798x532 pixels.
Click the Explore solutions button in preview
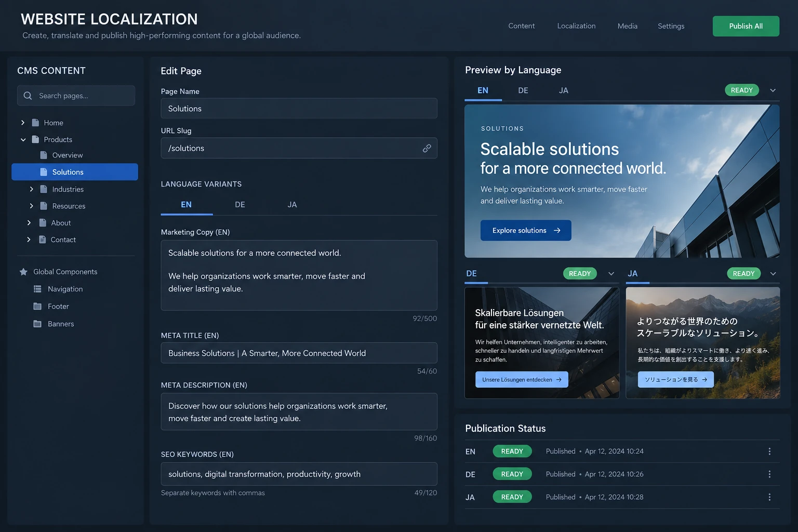(526, 230)
